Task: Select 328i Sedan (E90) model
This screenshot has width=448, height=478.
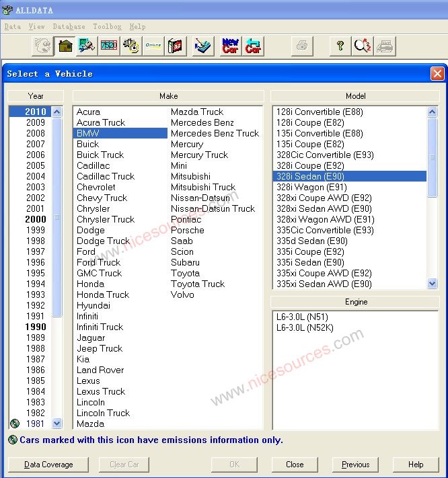Action: point(350,176)
